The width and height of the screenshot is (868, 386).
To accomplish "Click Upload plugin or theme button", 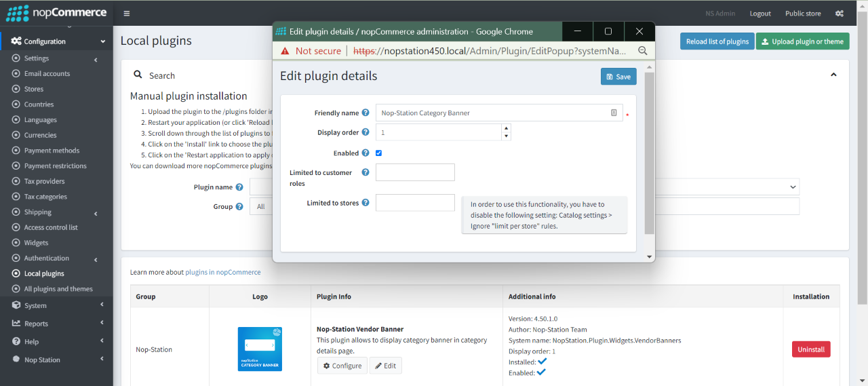I will 802,41.
